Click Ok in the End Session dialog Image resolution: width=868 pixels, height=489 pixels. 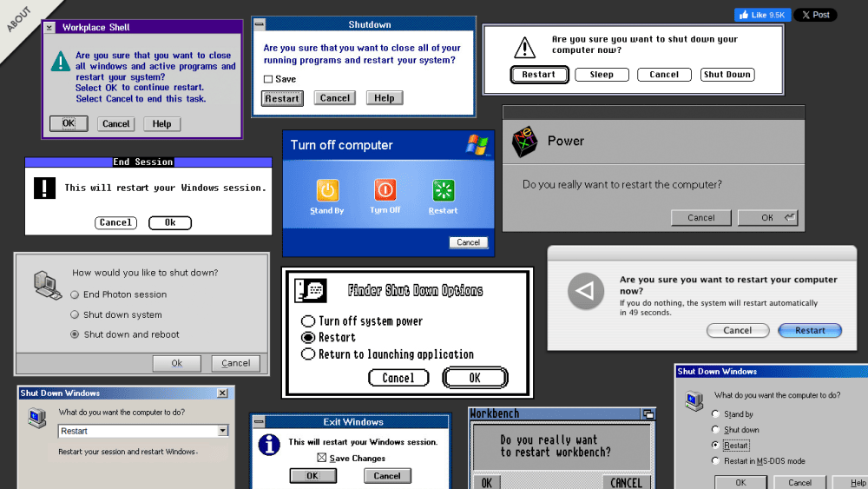[x=170, y=222]
